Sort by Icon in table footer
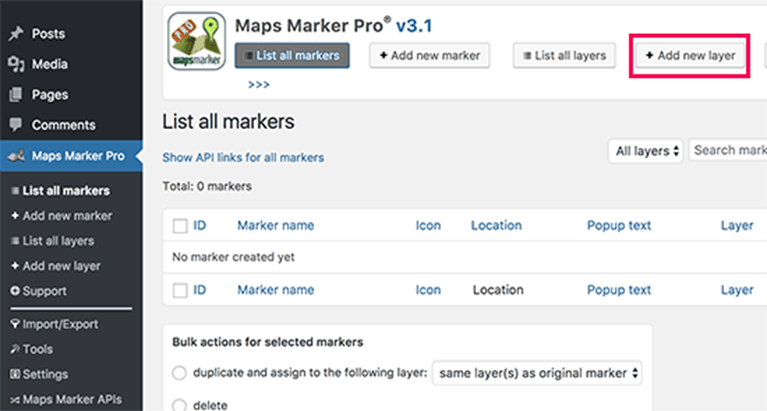This screenshot has width=767, height=411. 428,290
